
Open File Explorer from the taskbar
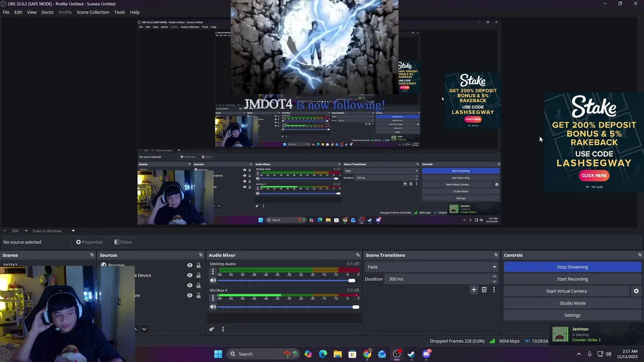pos(338,354)
